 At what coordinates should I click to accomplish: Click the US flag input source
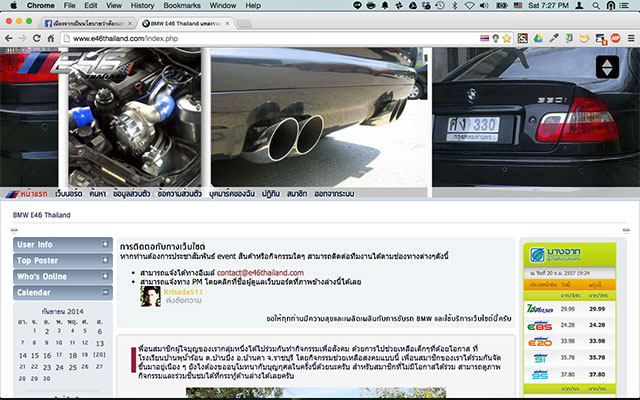(x=518, y=5)
